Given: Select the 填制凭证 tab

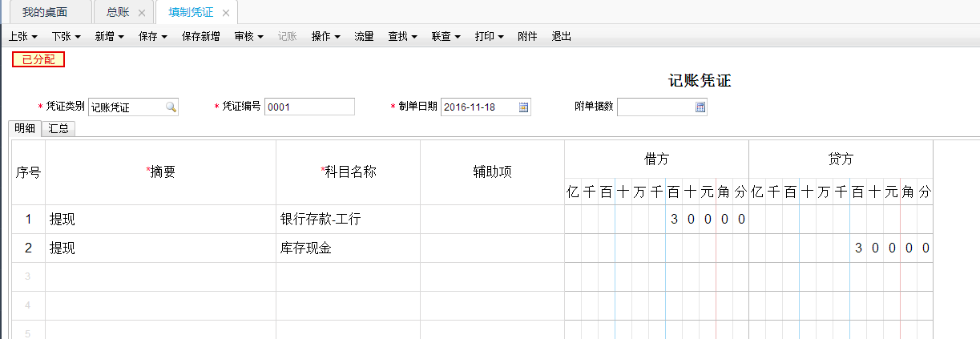Looking at the screenshot, I should pyautogui.click(x=191, y=12).
